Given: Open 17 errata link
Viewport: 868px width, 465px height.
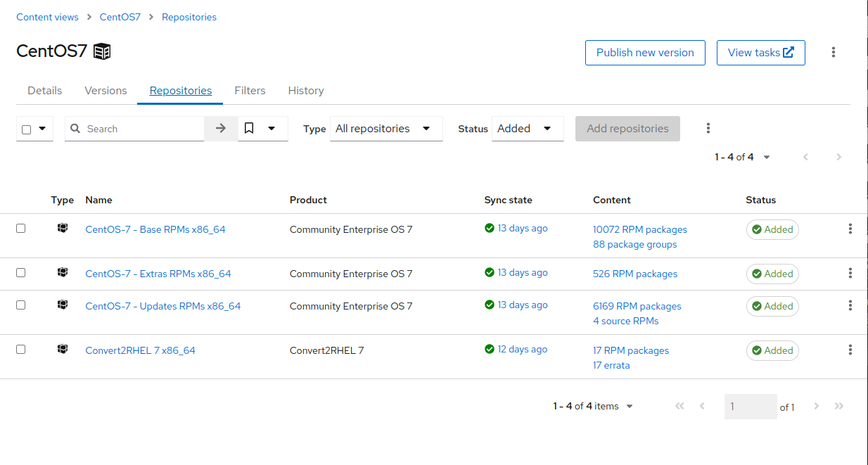Looking at the screenshot, I should [x=611, y=365].
